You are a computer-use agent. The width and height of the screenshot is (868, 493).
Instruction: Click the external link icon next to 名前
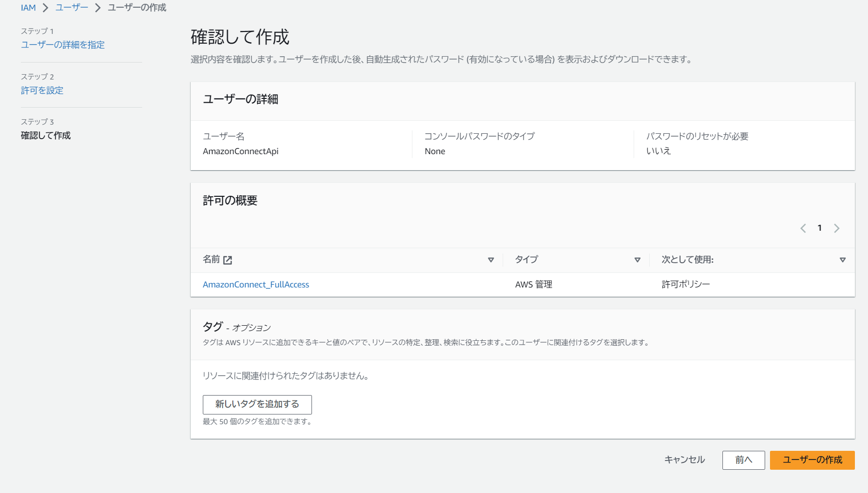pyautogui.click(x=228, y=260)
